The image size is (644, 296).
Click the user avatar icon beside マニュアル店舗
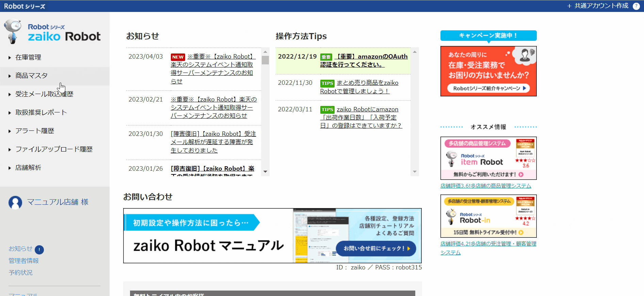15,202
